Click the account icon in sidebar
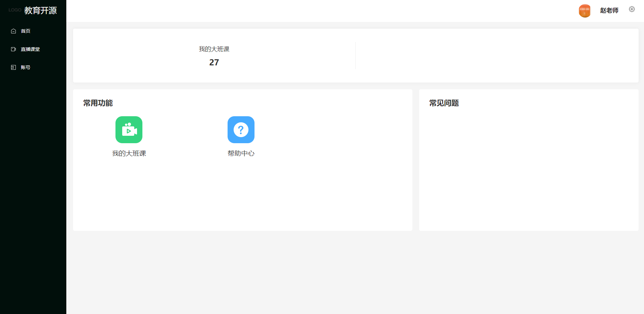644x314 pixels. [13, 67]
